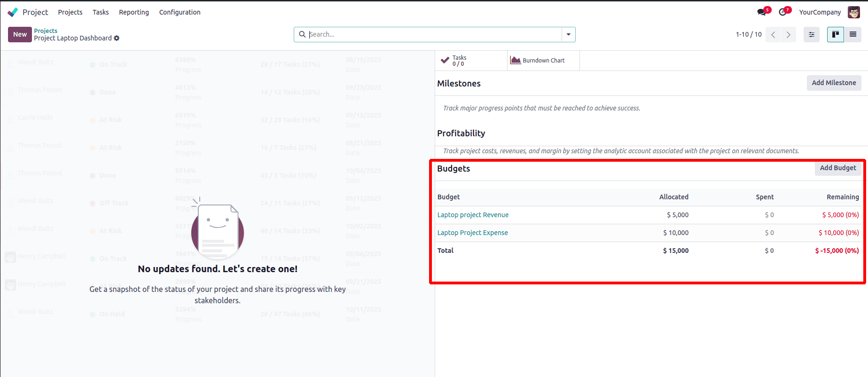The height and width of the screenshot is (377, 868).
Task: Click the user avatar picture
Action: [853, 12]
